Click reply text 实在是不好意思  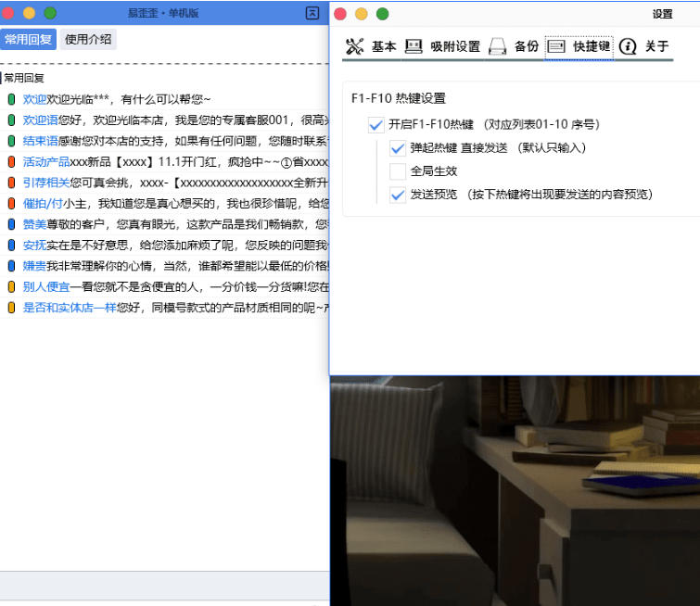(87, 245)
